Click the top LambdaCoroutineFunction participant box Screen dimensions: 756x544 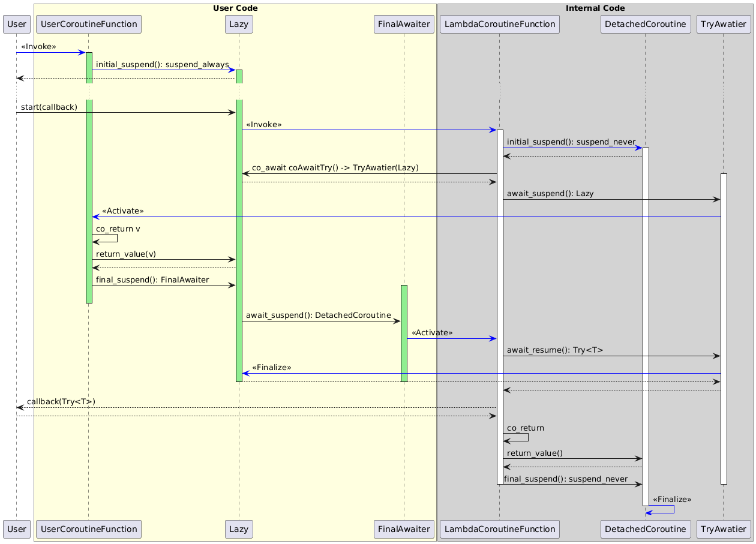500,24
